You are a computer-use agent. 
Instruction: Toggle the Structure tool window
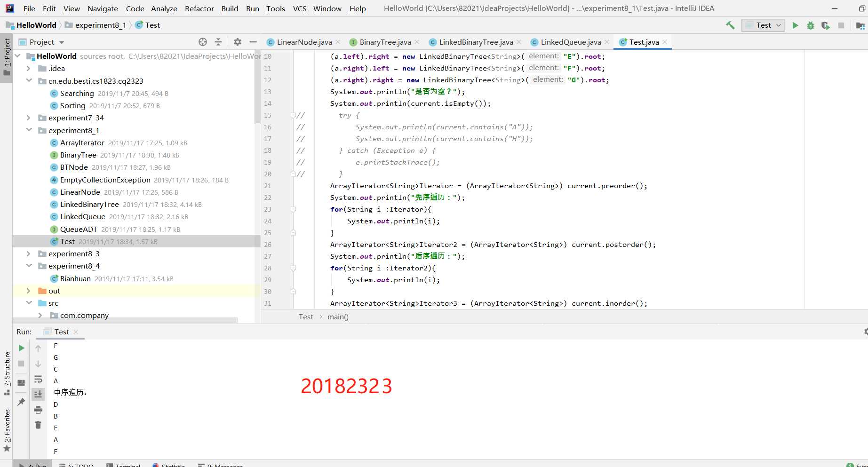[x=7, y=373]
